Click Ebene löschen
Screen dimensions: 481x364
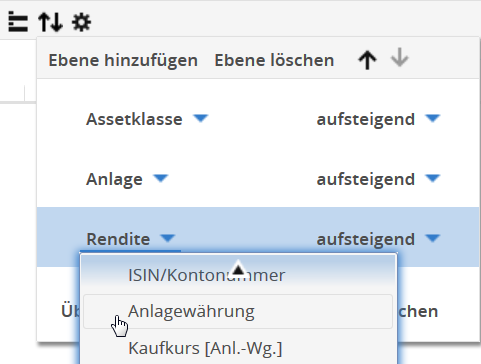pos(274,60)
